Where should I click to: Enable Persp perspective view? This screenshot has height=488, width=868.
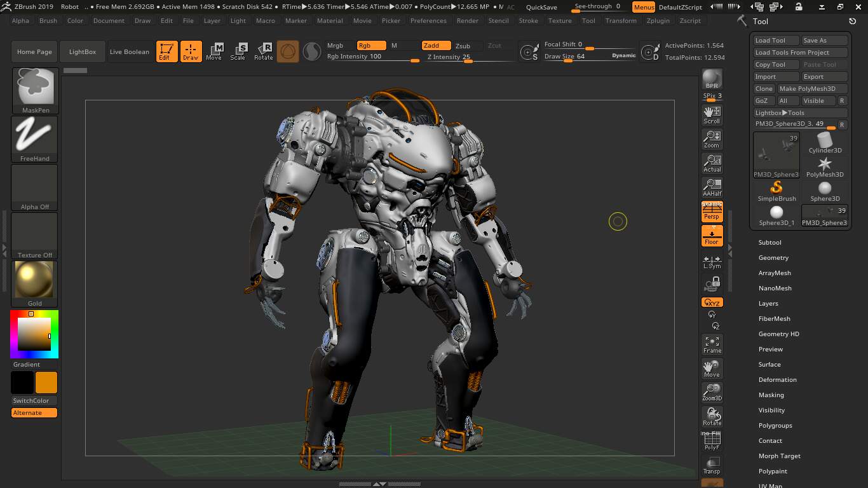[x=711, y=212]
